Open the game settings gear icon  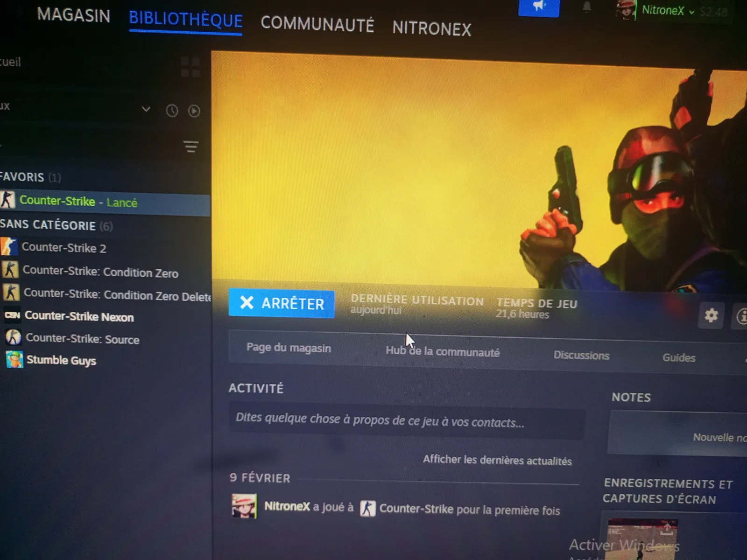711,316
